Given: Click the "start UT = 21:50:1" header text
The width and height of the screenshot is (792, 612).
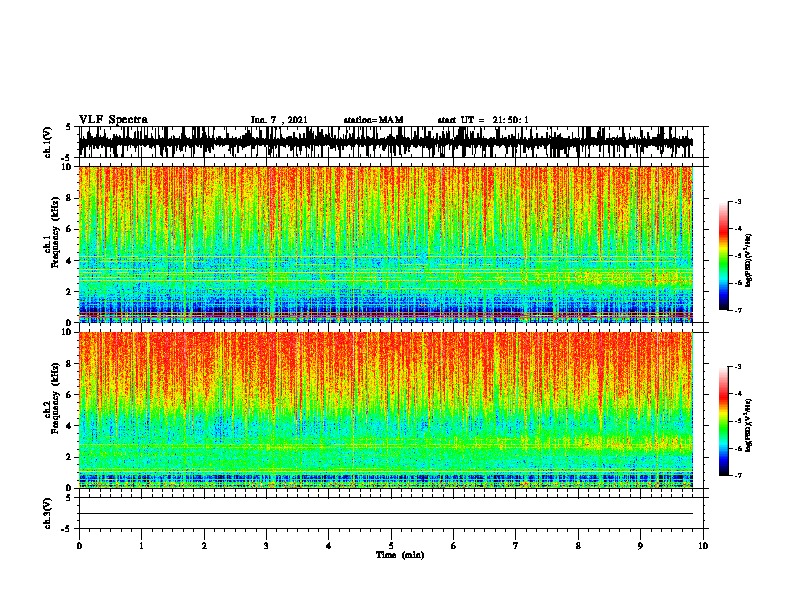Looking at the screenshot, I should click(x=483, y=120).
